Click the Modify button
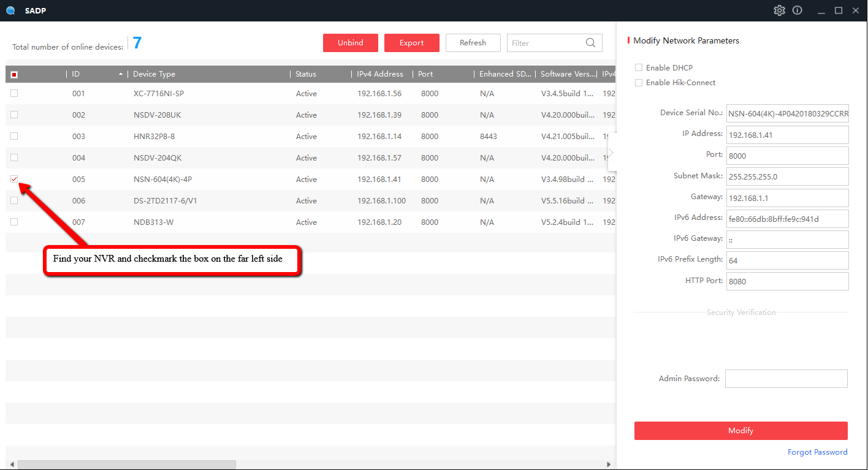Image resolution: width=868 pixels, height=470 pixels. (741, 431)
